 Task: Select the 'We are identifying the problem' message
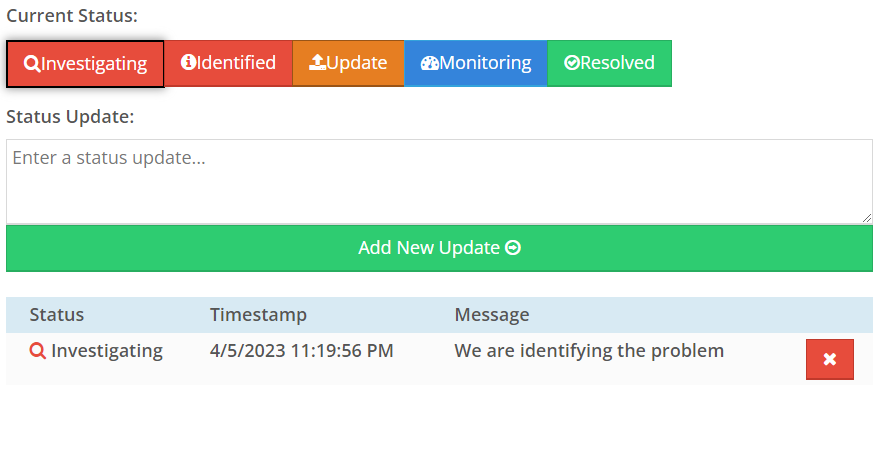(589, 351)
